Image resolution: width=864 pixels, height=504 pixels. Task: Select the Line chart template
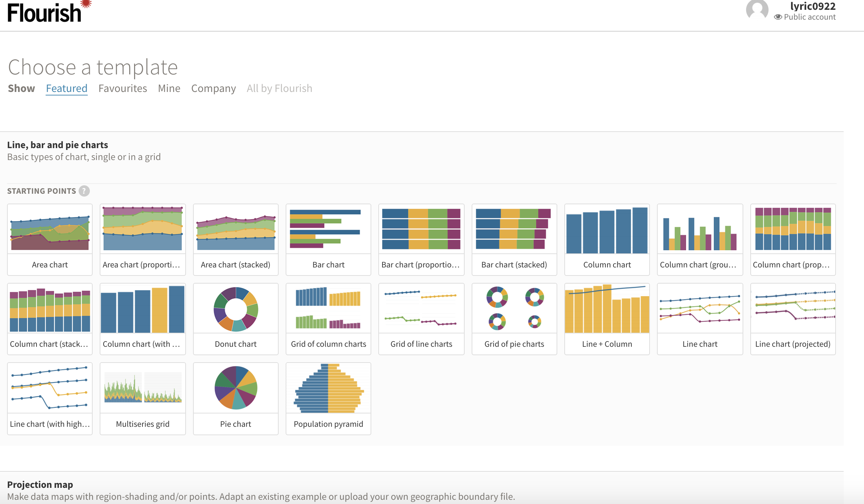[x=700, y=319]
